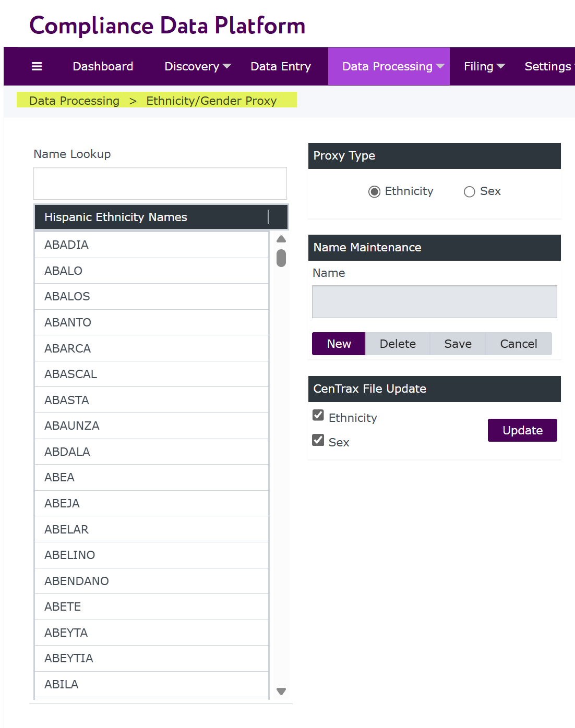Click the Delete button
This screenshot has width=575, height=728.
click(x=398, y=344)
